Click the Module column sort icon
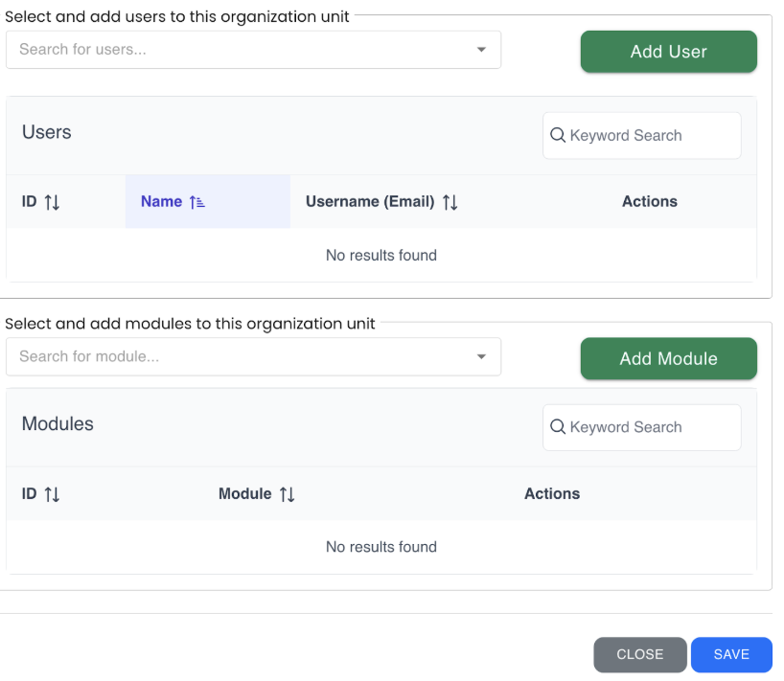Screen dimensions: 784x681 [288, 494]
